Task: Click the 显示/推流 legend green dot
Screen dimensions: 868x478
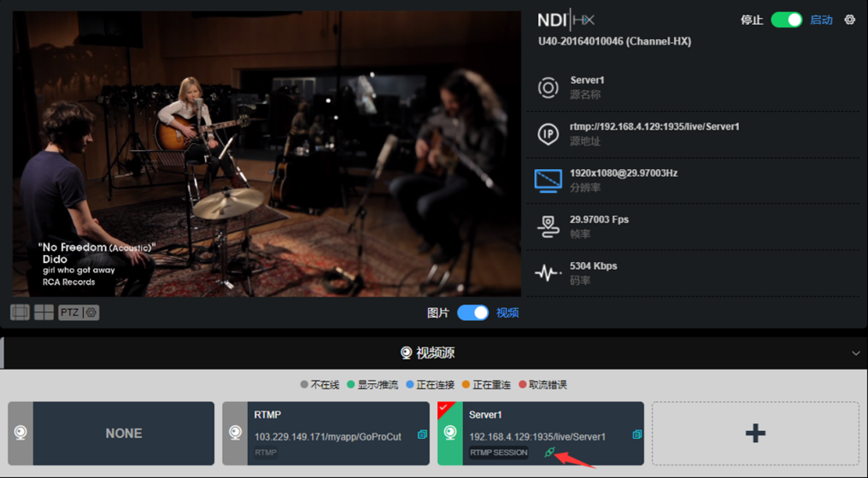Action: [350, 384]
